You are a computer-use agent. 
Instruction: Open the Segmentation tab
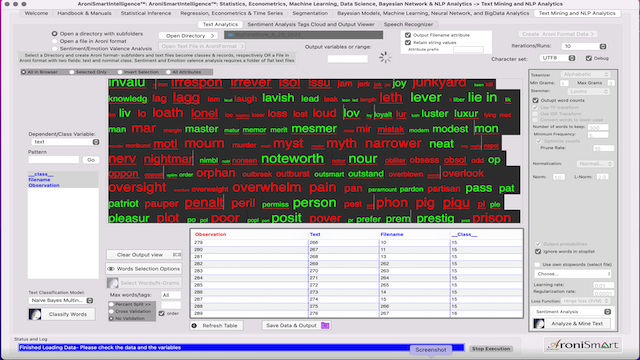click(x=310, y=13)
